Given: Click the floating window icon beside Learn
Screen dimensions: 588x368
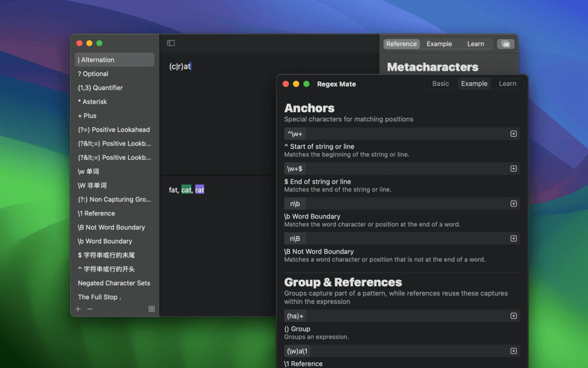Looking at the screenshot, I should [x=506, y=44].
